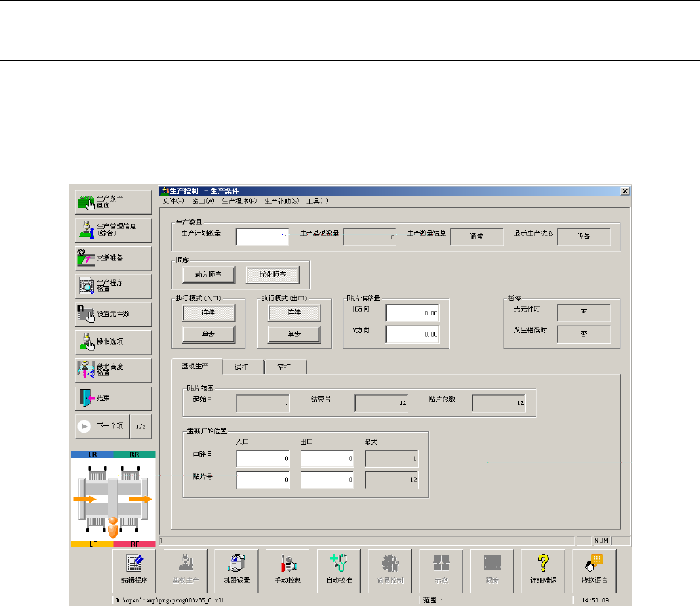Toggle the 发生错误时 pause setting 否
Viewport: 700px width, 606px height.
click(x=583, y=334)
